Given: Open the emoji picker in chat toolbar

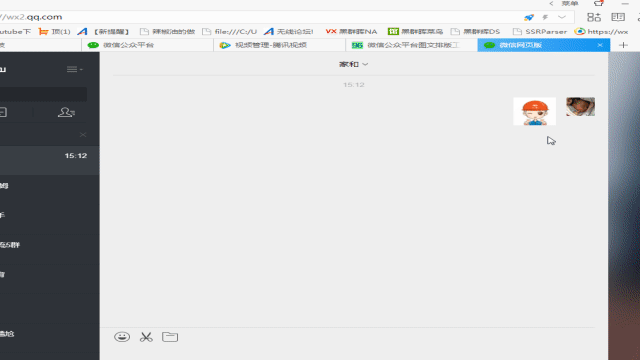Looking at the screenshot, I should click(x=122, y=337).
